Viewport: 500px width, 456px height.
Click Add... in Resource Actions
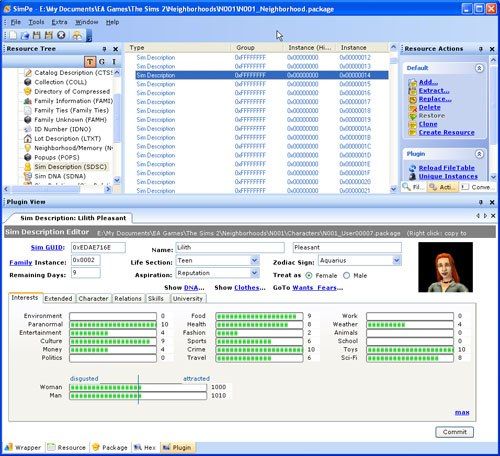(428, 82)
